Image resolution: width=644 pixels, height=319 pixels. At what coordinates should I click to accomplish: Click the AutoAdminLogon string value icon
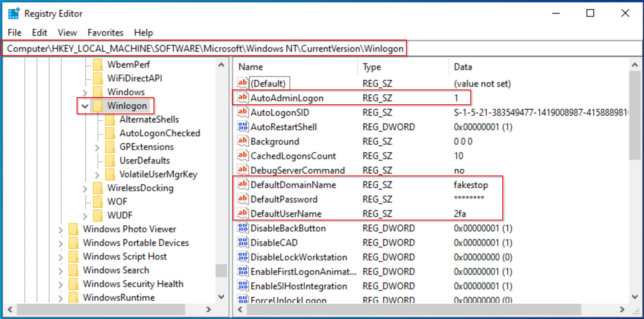pos(242,97)
